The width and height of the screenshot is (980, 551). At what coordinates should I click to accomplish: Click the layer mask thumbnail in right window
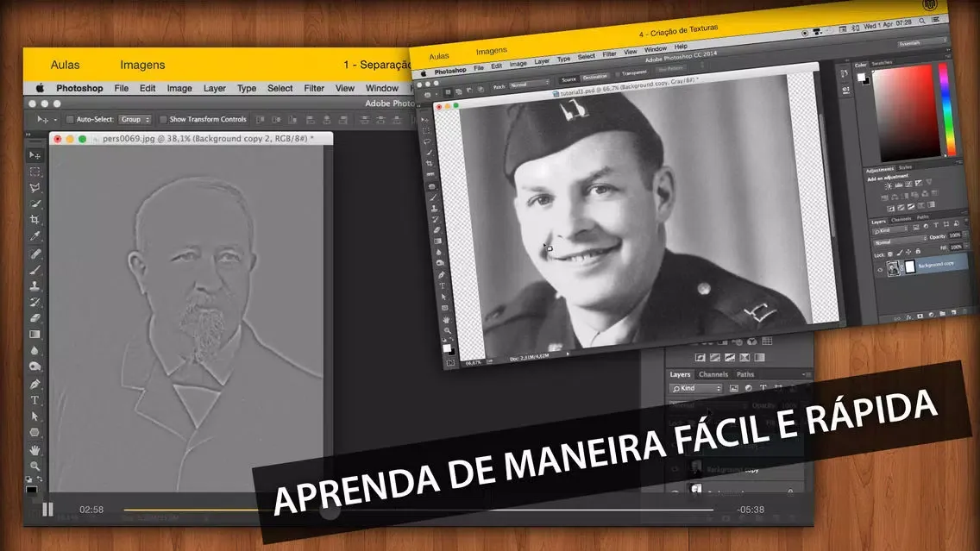pyautogui.click(x=910, y=266)
